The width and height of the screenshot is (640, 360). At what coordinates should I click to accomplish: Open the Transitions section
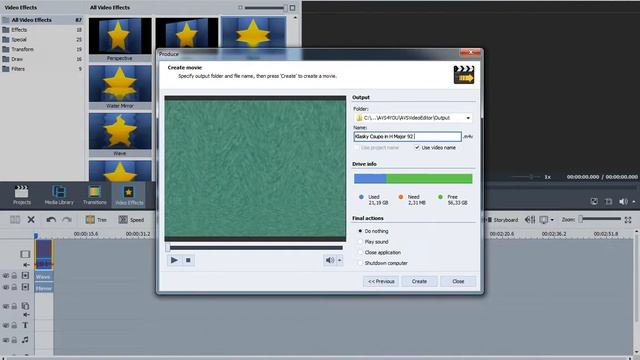coord(95,195)
